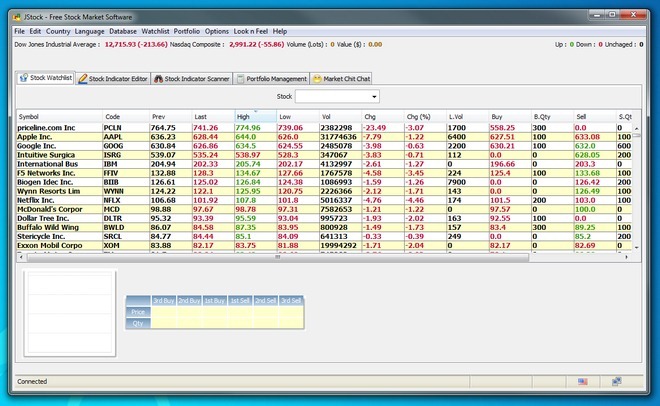Select the Apple Inc. row
This screenshot has width=660, height=406.
click(324, 137)
